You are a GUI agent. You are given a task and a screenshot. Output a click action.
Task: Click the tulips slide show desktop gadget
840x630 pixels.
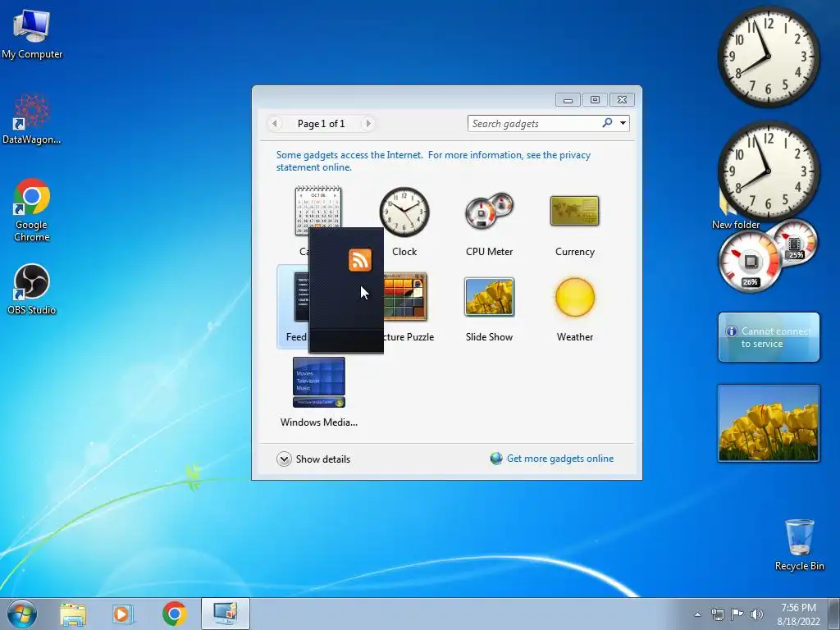(x=768, y=422)
